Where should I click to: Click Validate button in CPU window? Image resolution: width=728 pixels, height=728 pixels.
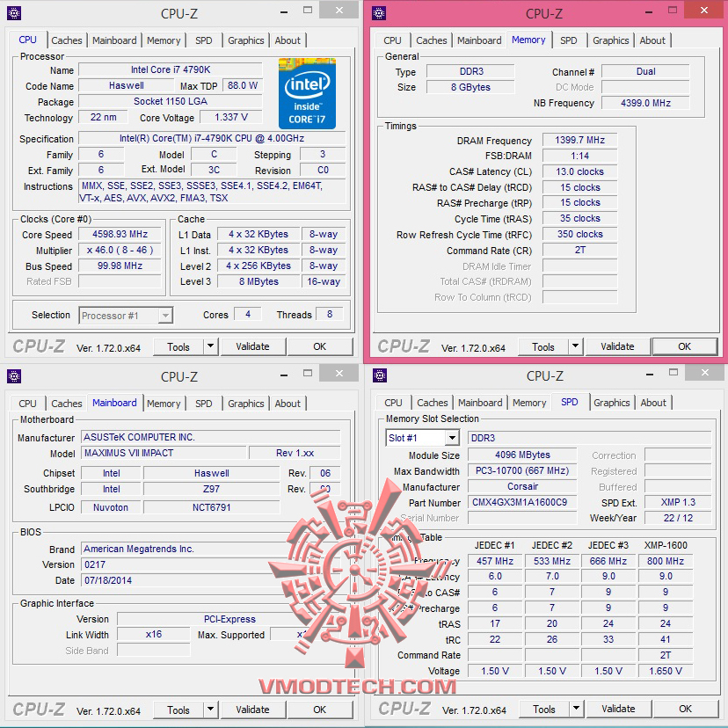252,346
